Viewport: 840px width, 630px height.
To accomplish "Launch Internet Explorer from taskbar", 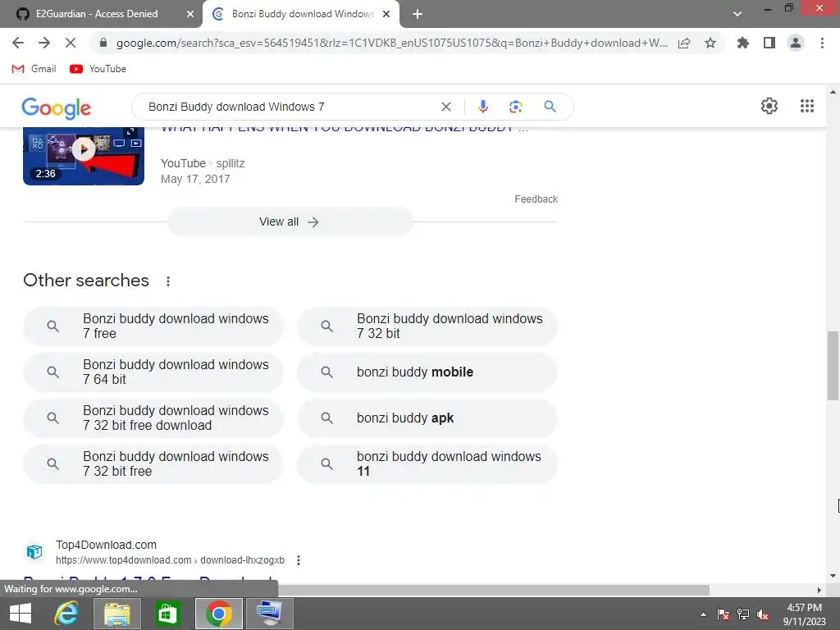I will [x=66, y=614].
